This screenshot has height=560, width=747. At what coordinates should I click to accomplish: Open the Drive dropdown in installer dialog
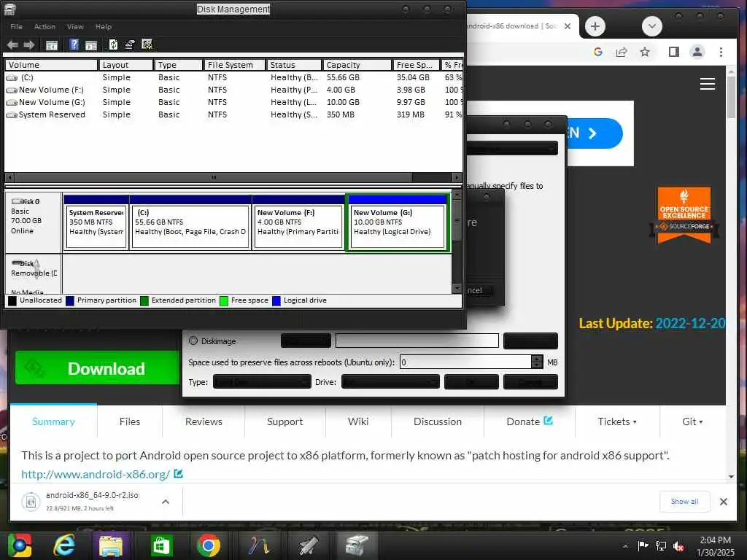(390, 382)
